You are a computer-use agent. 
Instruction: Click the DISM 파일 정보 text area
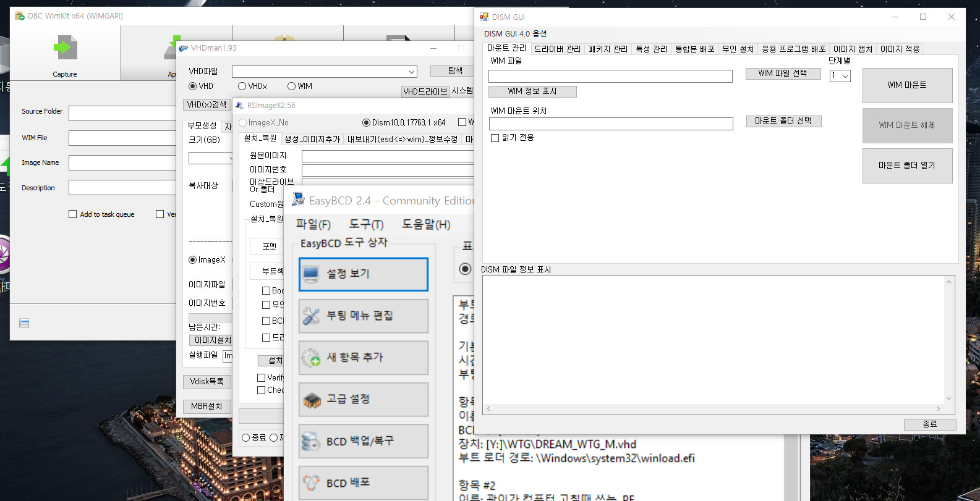click(x=714, y=340)
